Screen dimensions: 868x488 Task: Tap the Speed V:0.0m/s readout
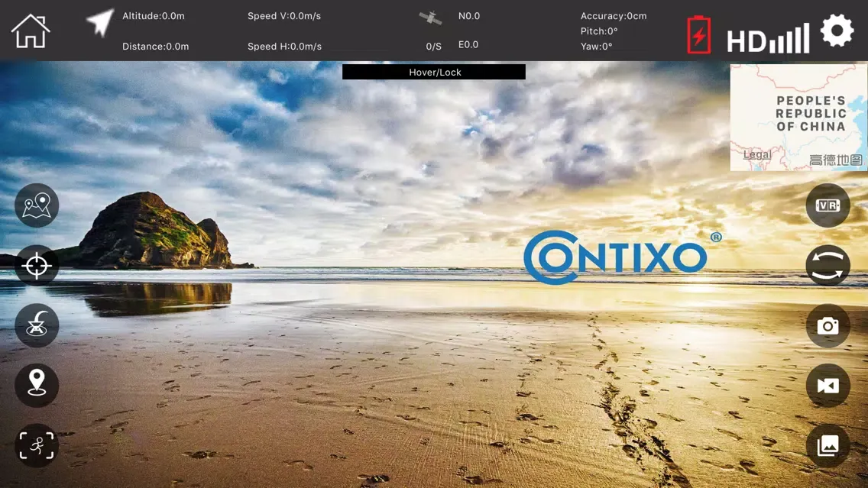(x=284, y=16)
